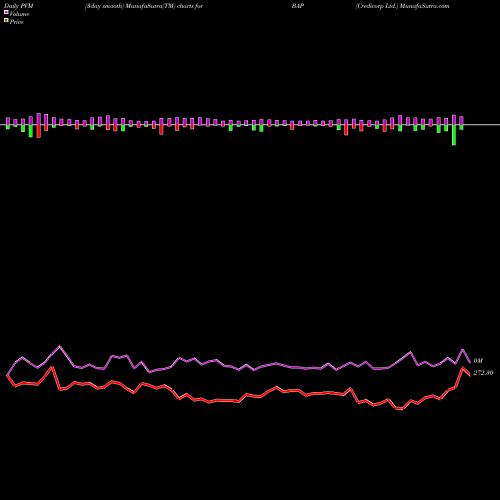This screenshot has height=500, width=500.
Task: Click the '0M' volume value label
Action: click(478, 361)
